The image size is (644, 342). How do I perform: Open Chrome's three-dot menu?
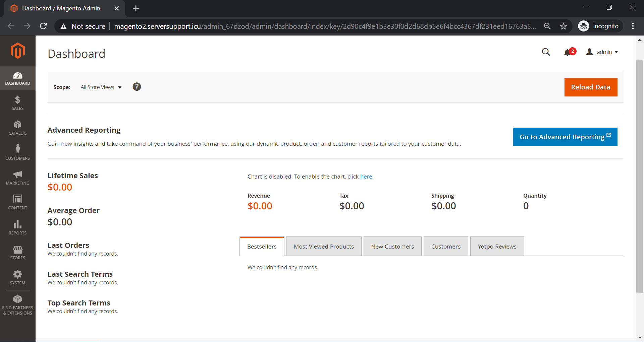click(x=633, y=26)
